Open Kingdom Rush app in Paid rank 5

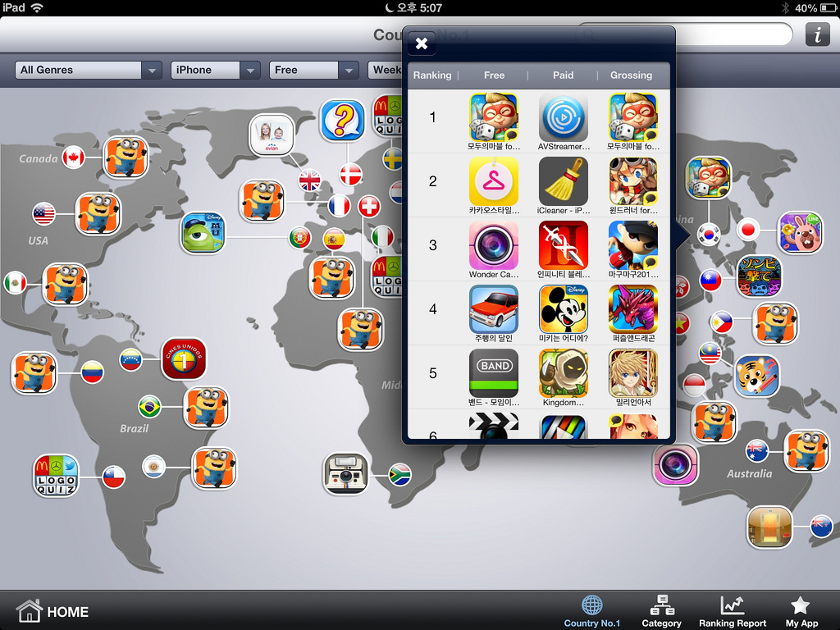563,373
